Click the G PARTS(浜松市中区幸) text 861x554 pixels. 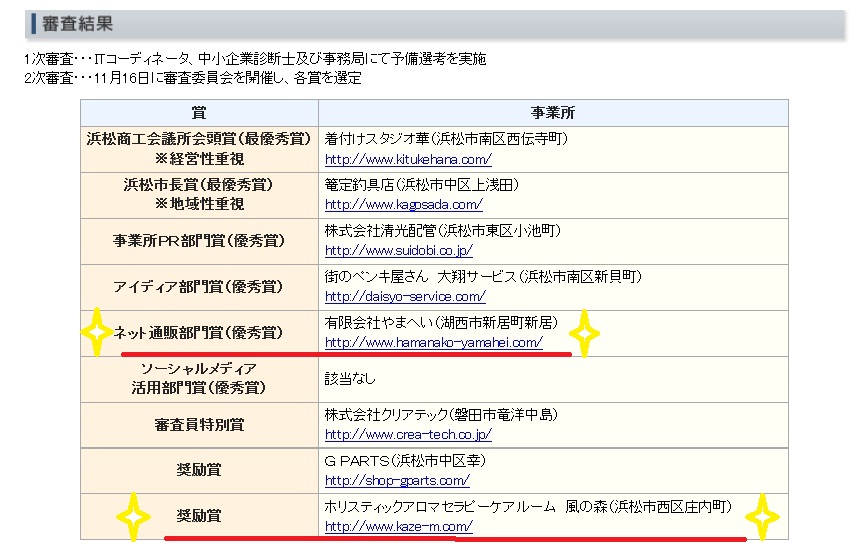405,461
